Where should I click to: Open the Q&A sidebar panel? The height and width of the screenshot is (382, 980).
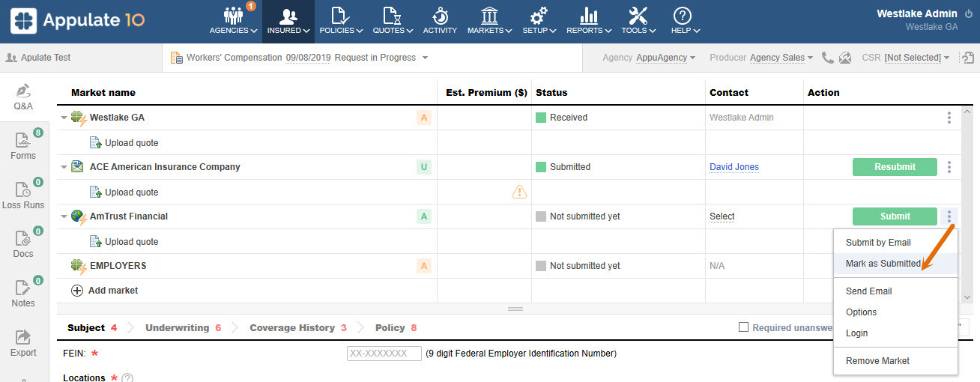pyautogui.click(x=23, y=97)
